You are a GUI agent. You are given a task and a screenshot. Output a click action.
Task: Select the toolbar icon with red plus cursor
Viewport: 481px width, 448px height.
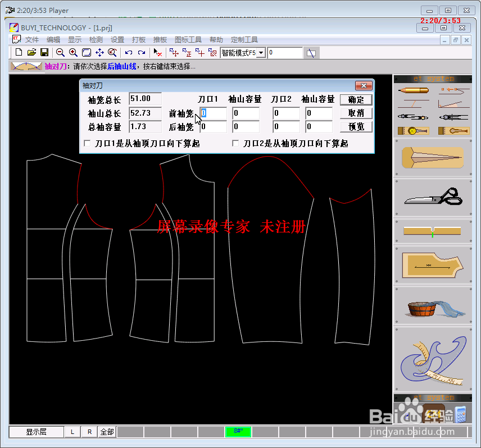click(x=199, y=53)
